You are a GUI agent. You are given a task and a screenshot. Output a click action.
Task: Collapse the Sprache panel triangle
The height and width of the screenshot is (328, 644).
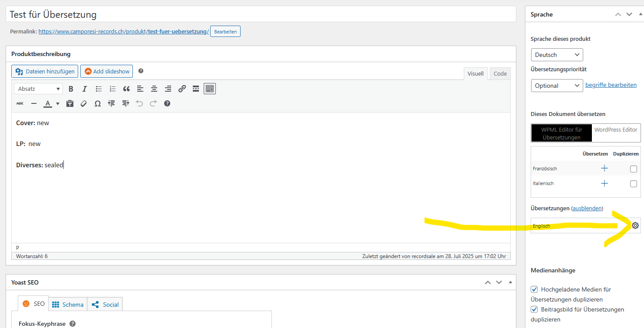641,14
